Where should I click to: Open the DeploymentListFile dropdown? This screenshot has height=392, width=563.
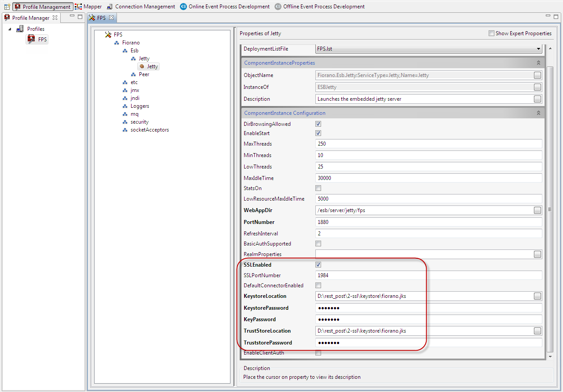(538, 49)
